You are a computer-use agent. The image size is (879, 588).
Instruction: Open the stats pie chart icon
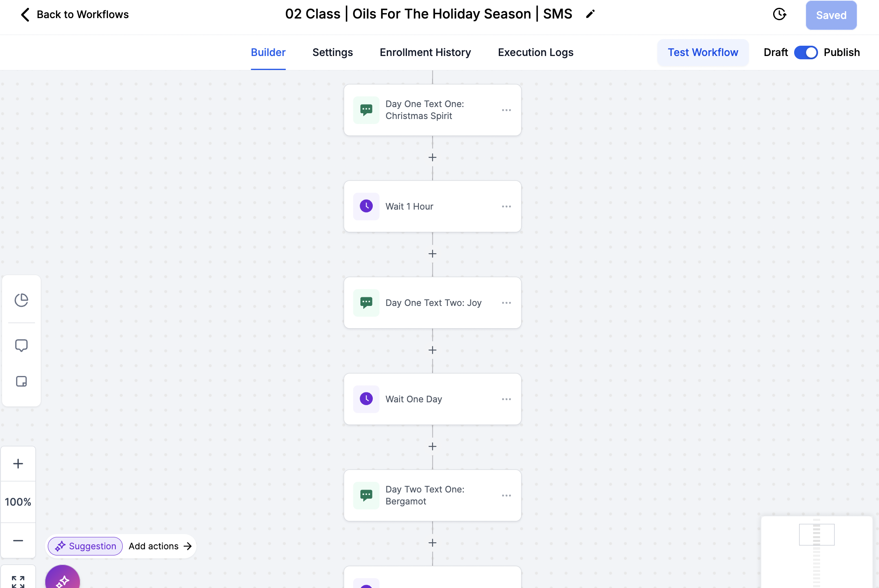pyautogui.click(x=21, y=300)
